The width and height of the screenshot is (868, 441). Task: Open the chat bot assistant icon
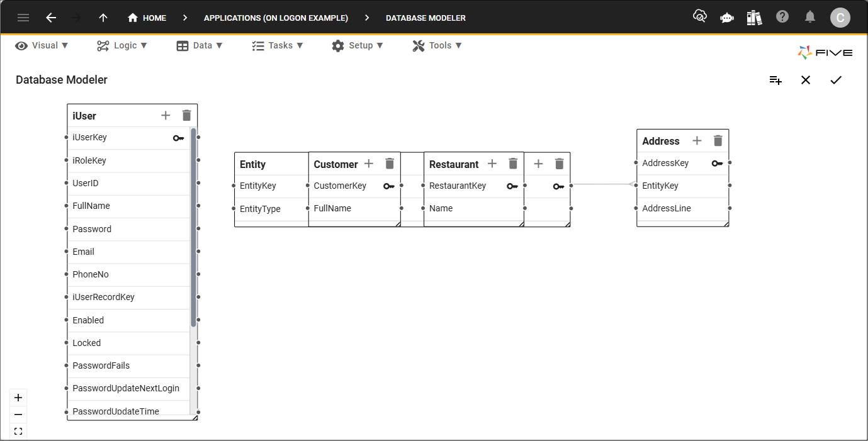(727, 18)
